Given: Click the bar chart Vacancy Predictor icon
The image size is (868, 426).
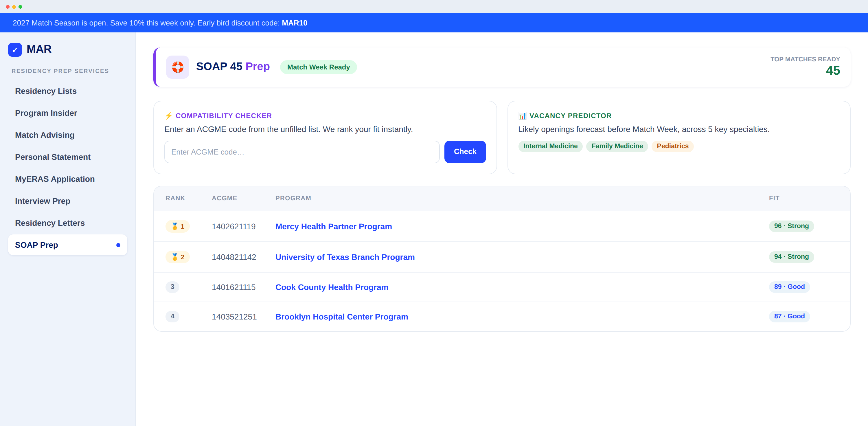Looking at the screenshot, I should (x=522, y=115).
